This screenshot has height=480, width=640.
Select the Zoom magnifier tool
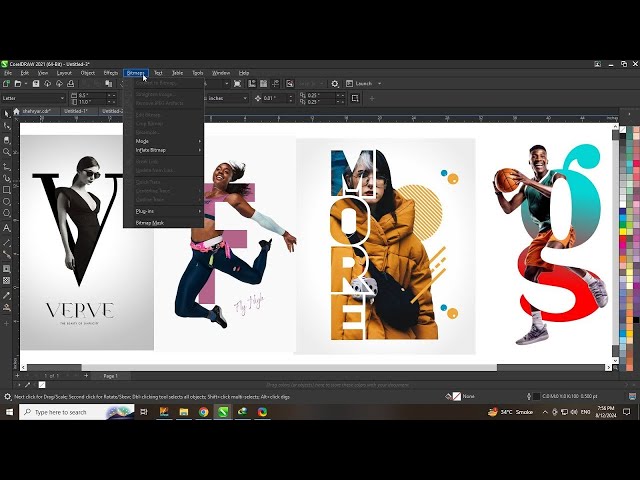7,152
